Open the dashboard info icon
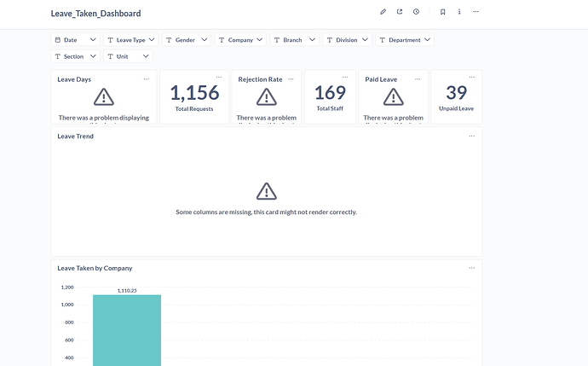The width and height of the screenshot is (588, 366). (459, 12)
